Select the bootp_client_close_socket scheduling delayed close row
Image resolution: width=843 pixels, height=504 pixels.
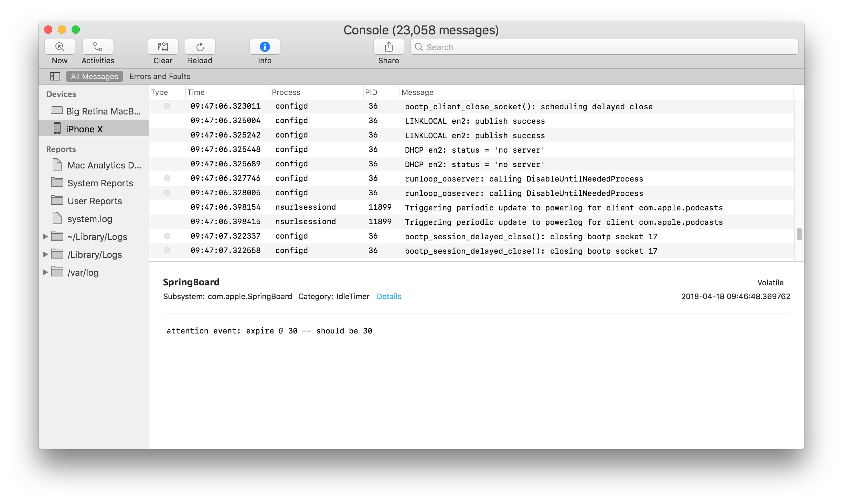pyautogui.click(x=472, y=106)
